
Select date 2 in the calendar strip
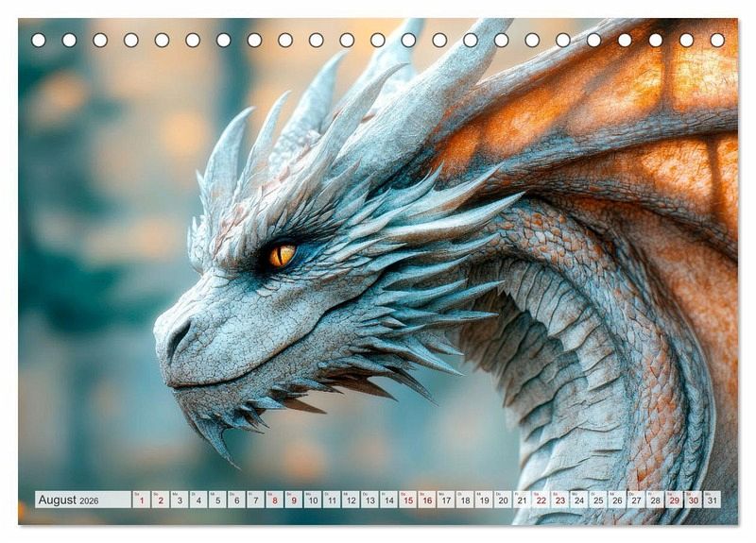point(161,500)
